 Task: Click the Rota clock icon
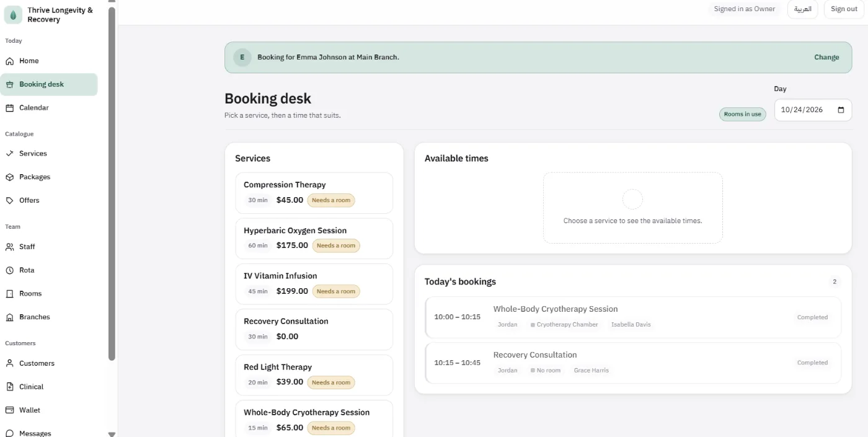[x=9, y=270]
